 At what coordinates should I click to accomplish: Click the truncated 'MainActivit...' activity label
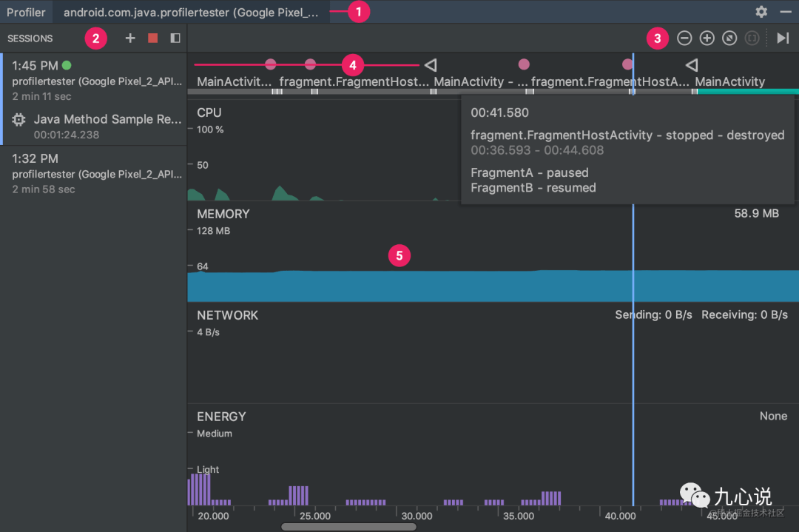[x=234, y=81]
